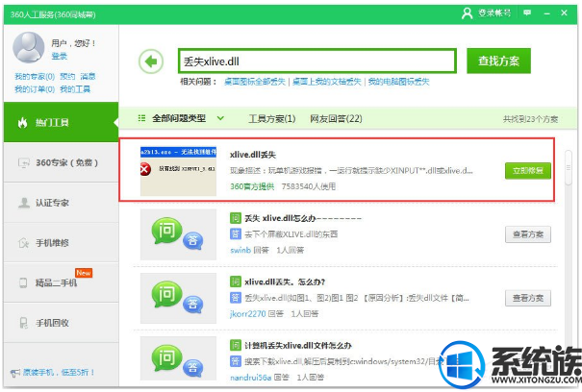Viewport: 582px width, 392px height.
Task: Open question 计算机丢失xlive.dll文件怎么办
Action: 298,346
